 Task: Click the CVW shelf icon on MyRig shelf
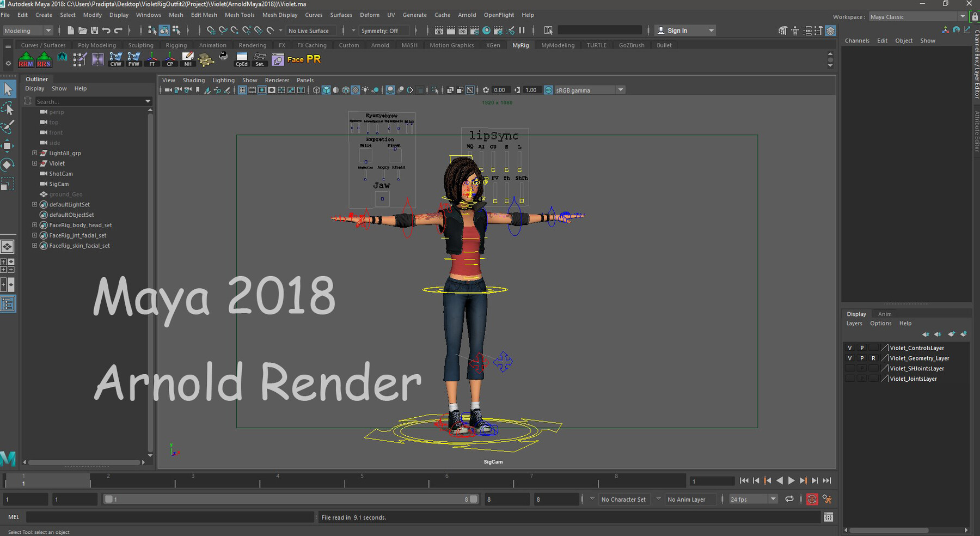[x=116, y=59]
